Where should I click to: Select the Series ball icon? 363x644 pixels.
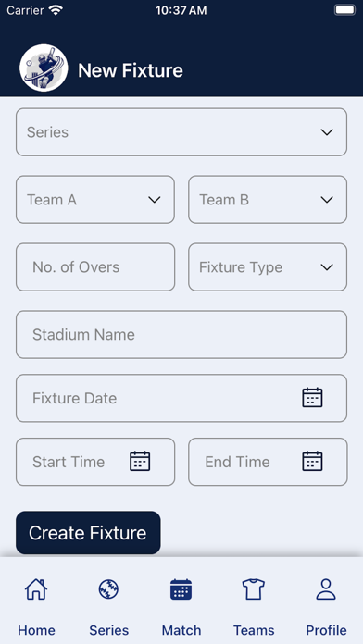(108, 589)
